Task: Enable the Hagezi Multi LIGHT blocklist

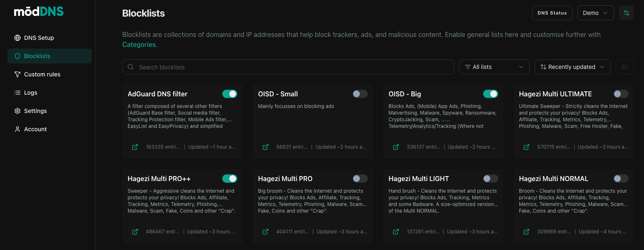Action: (x=491, y=179)
